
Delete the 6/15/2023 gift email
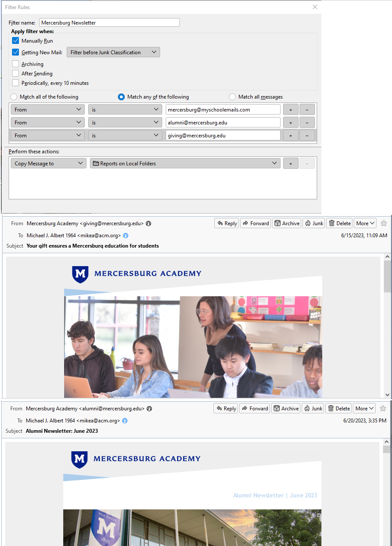pos(340,223)
